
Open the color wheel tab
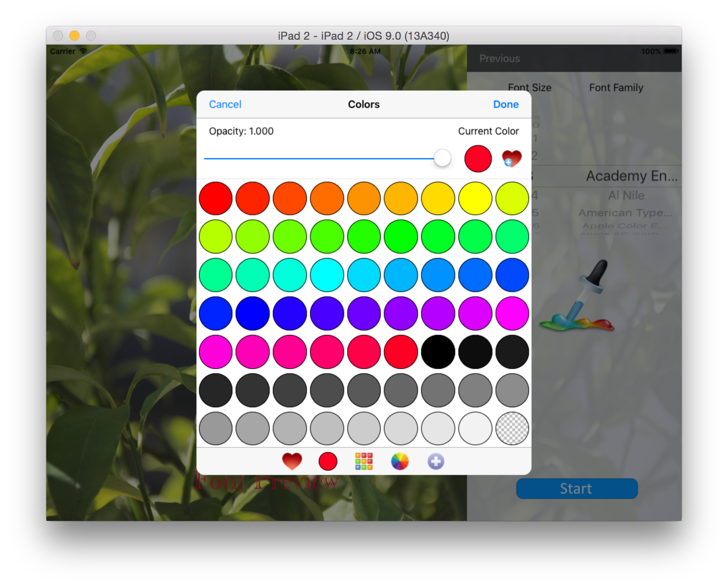[x=400, y=461]
